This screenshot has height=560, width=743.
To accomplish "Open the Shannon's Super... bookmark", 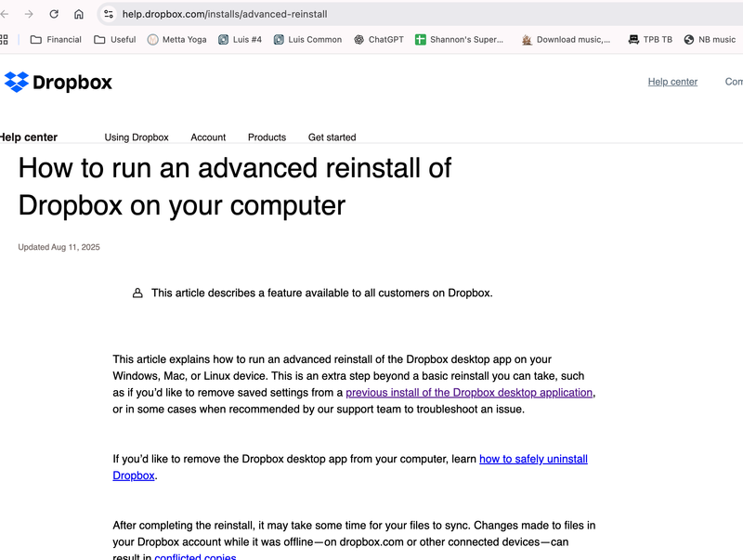I will coord(459,40).
